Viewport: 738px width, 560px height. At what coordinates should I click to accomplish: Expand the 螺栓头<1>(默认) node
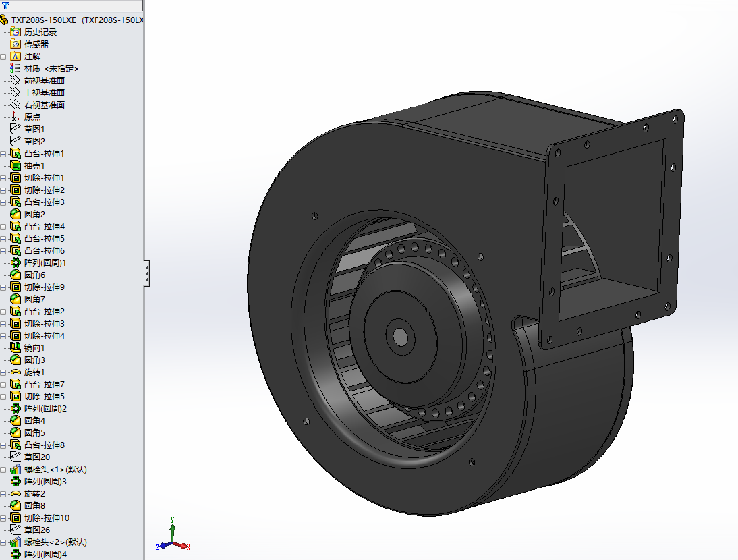point(3,470)
